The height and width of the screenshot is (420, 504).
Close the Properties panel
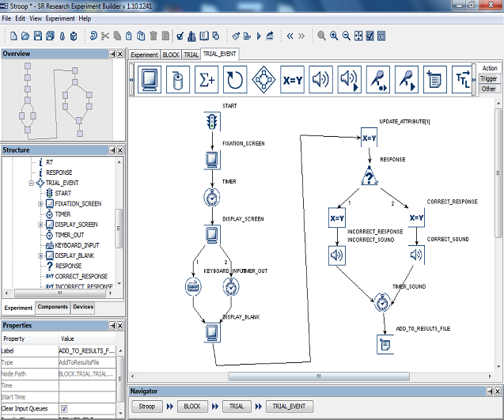[120, 326]
